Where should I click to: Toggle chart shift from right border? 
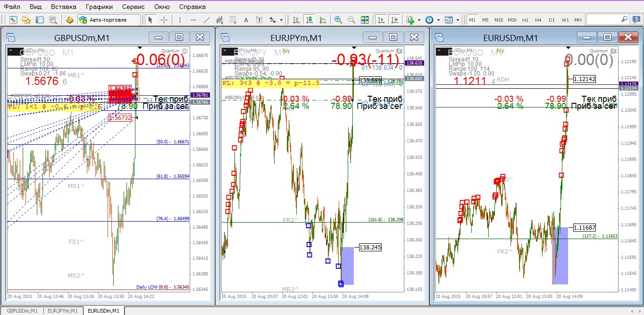coord(394,20)
